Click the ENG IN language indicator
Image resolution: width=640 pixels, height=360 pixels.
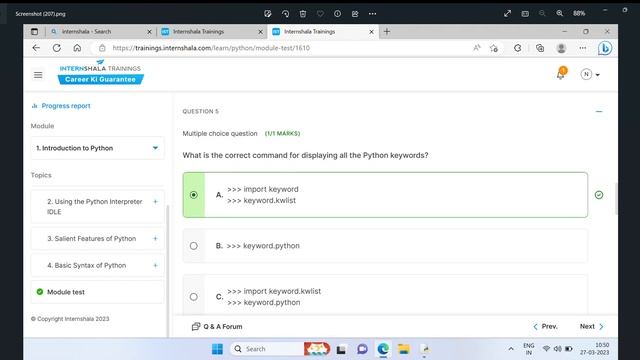click(529, 349)
